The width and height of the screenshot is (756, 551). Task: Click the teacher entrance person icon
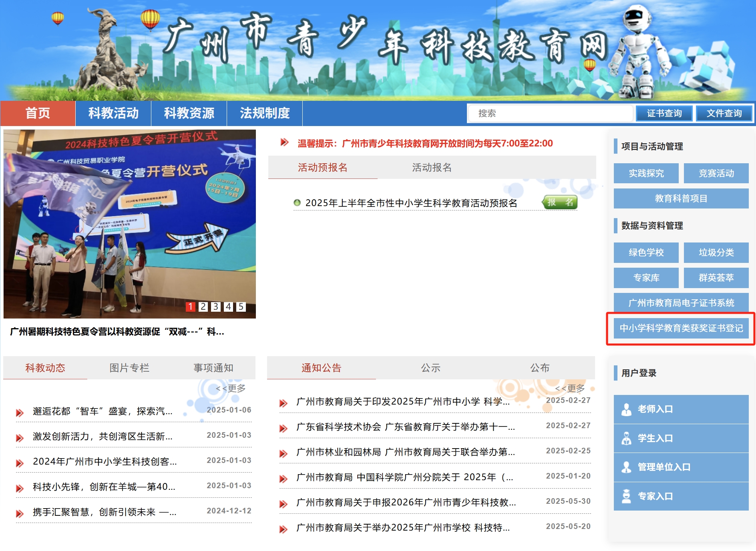pos(626,409)
